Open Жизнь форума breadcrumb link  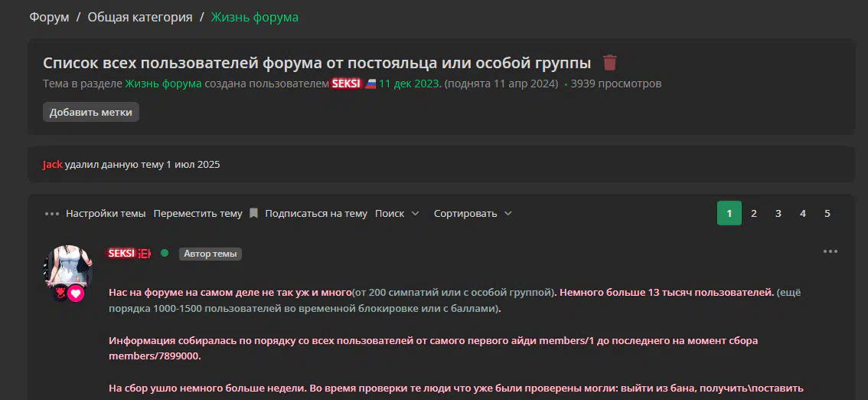pos(255,17)
